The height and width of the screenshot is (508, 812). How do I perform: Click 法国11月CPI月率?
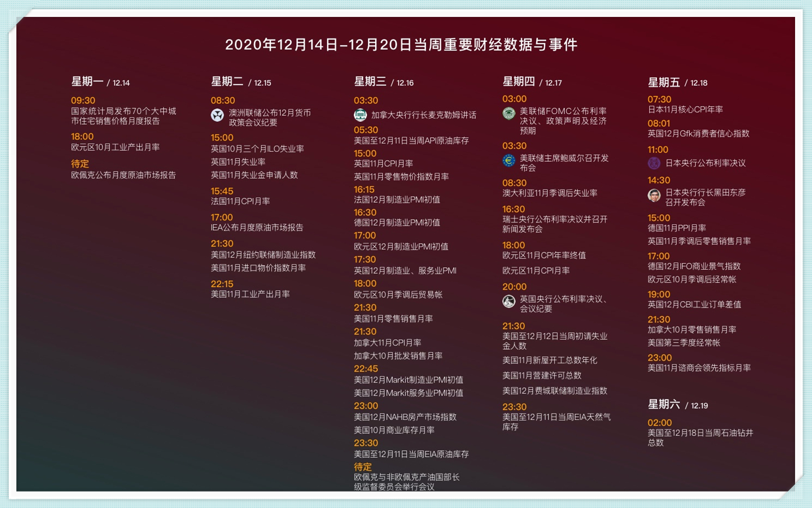tap(240, 201)
